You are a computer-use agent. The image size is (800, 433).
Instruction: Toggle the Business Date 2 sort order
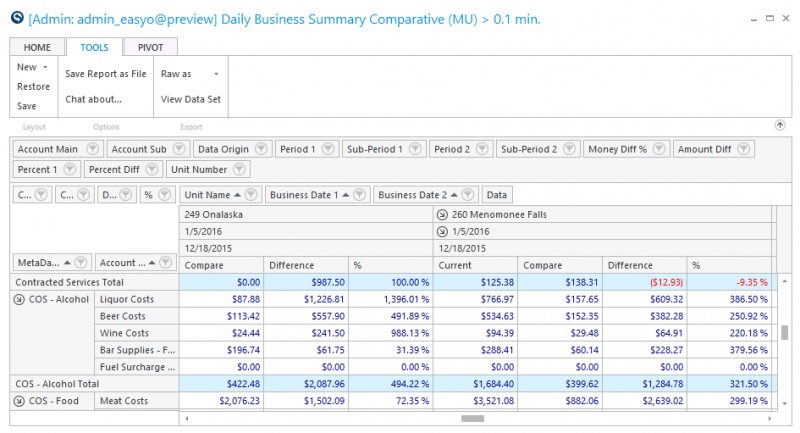pos(454,195)
